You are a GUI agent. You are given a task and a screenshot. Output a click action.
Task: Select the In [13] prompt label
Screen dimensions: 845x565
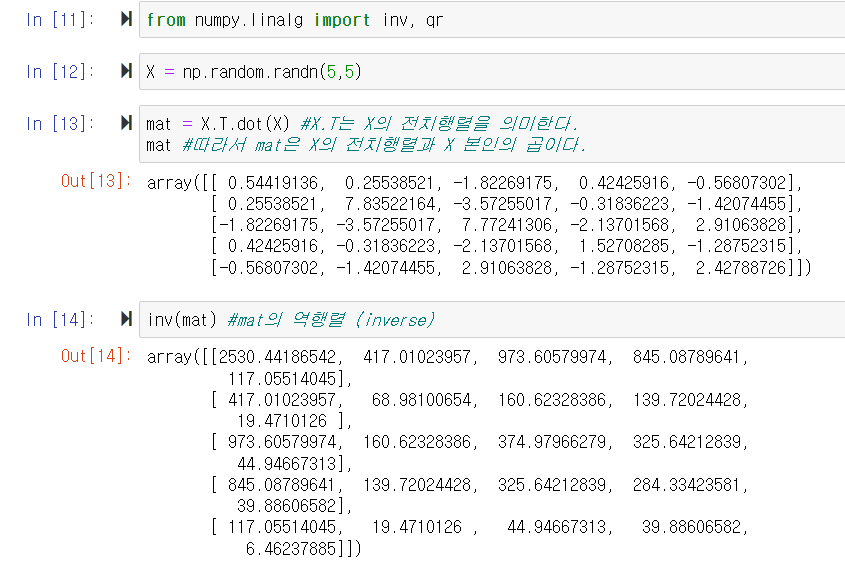(60, 123)
